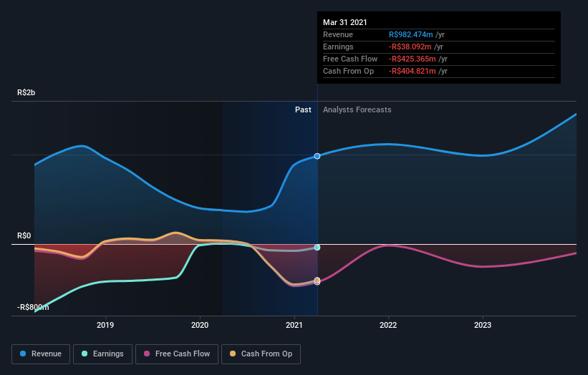Click the -R$425.365m free cash flow value
The width and height of the screenshot is (588, 375).
pyautogui.click(x=412, y=59)
